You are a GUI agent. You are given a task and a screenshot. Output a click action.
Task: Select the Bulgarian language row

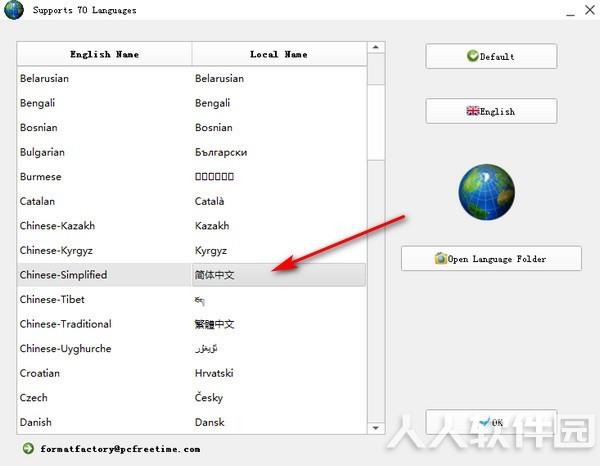click(x=191, y=152)
